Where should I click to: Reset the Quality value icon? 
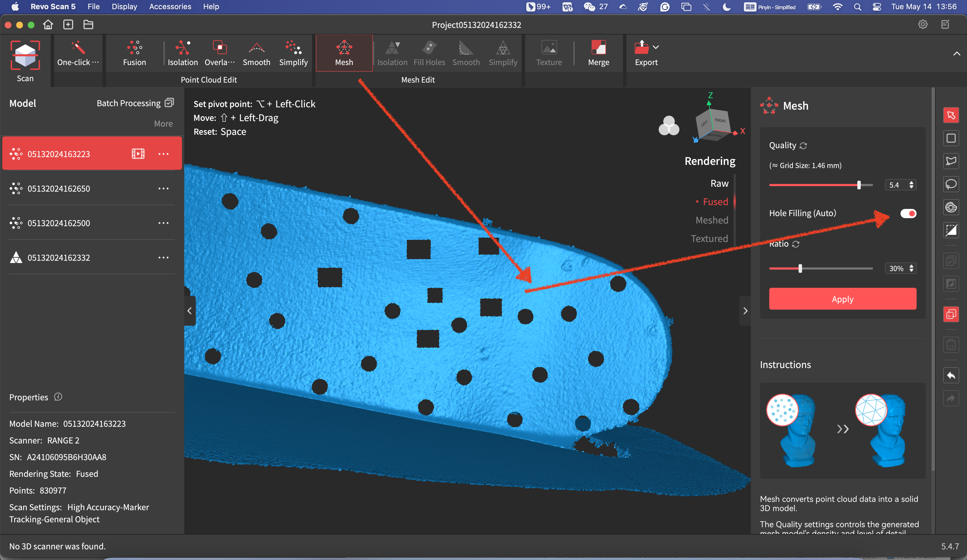click(x=803, y=146)
